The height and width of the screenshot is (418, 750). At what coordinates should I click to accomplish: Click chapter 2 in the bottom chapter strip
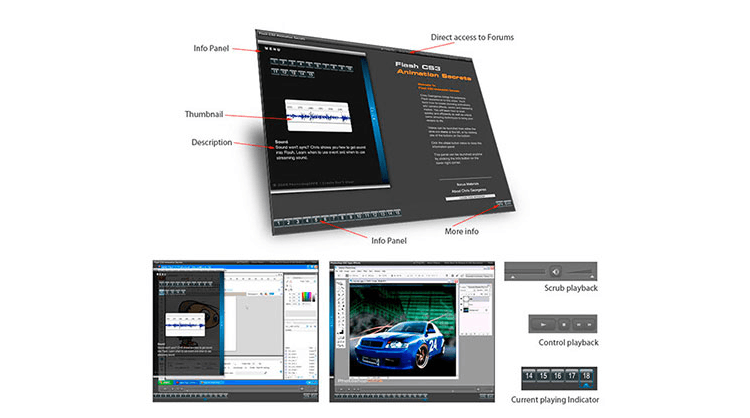pos(288,222)
